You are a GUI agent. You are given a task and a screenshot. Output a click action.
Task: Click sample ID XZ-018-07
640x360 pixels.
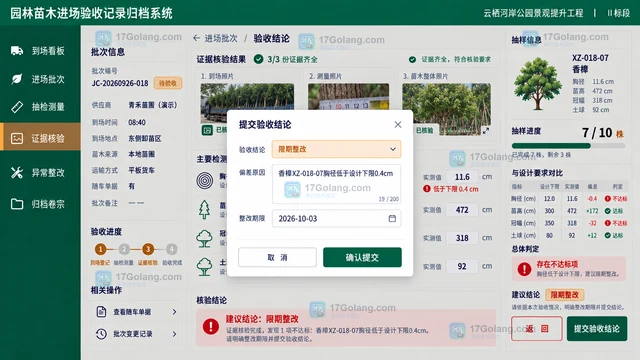coord(590,58)
